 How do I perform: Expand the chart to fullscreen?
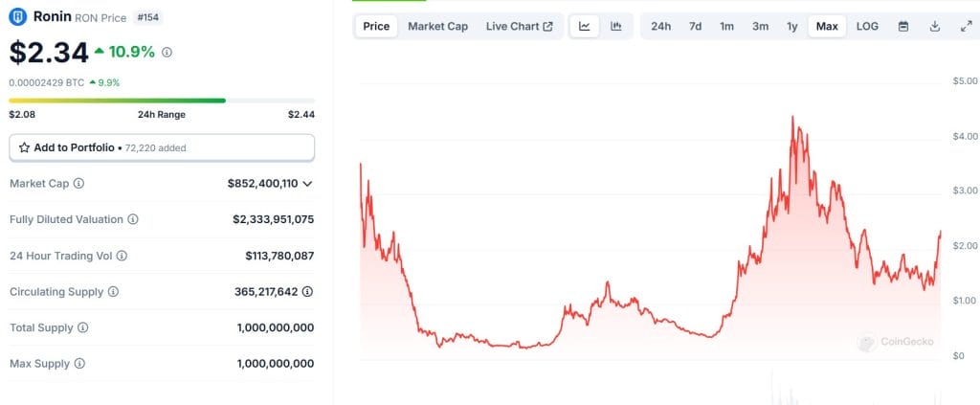pos(966,26)
